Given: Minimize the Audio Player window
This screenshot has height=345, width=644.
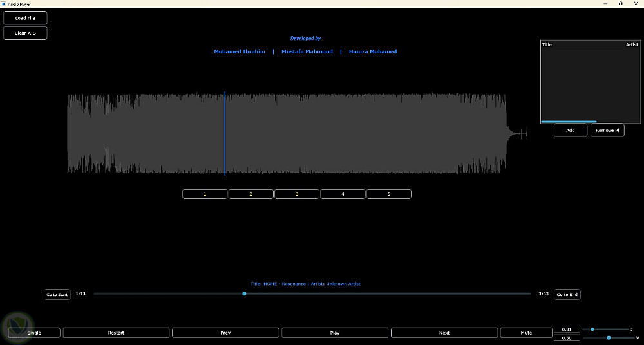Looking at the screenshot, I should [606, 4].
